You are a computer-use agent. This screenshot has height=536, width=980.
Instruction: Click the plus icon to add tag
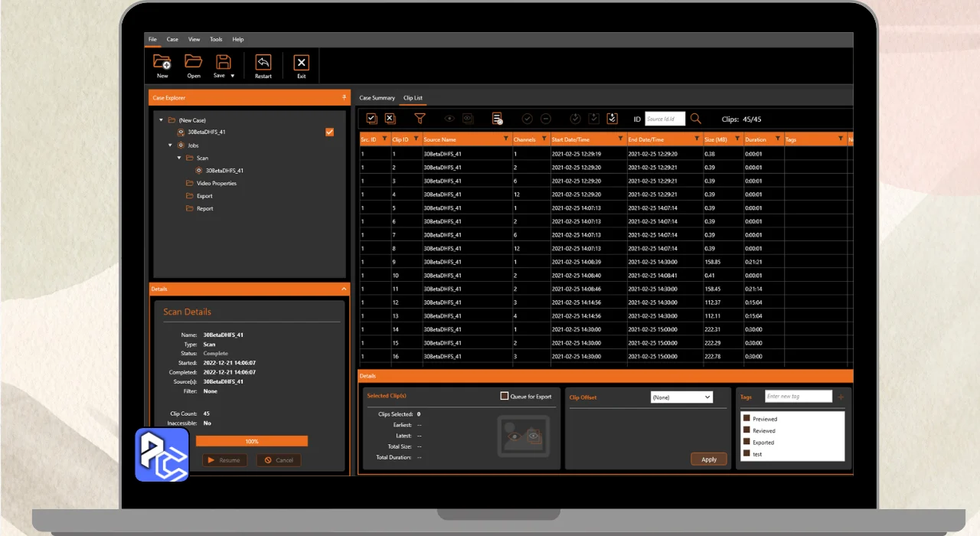(x=841, y=397)
